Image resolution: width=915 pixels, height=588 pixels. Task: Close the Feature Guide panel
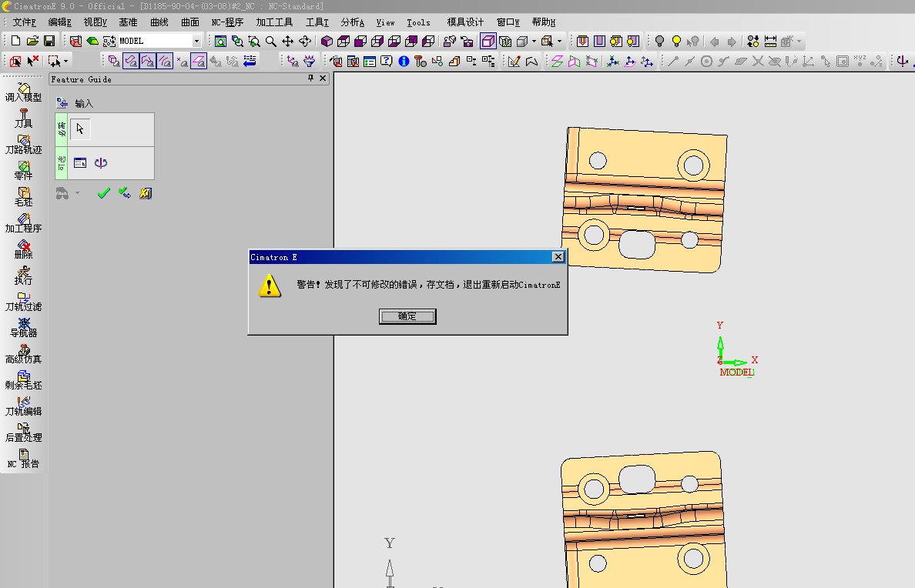point(323,79)
